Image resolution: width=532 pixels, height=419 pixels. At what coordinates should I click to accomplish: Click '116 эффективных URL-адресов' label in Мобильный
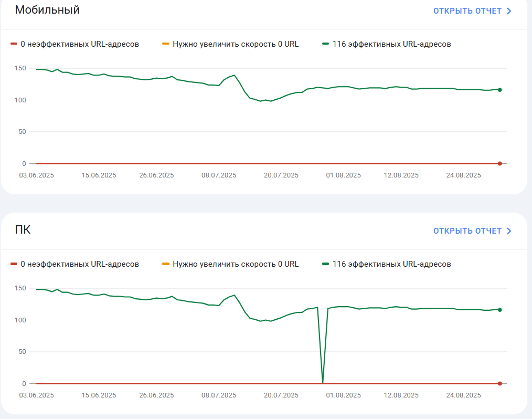coord(391,44)
